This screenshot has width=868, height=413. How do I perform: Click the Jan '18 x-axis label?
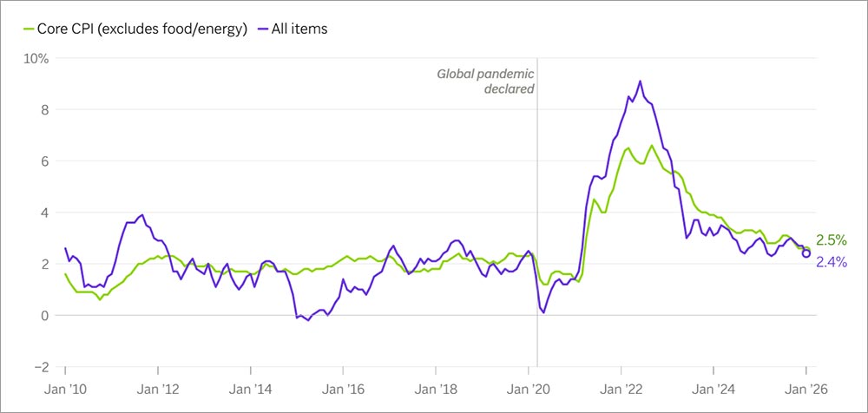437,391
